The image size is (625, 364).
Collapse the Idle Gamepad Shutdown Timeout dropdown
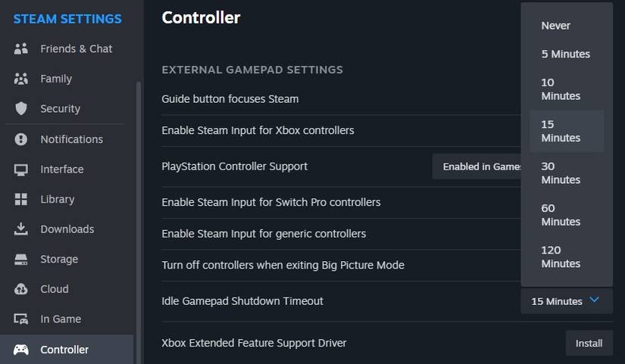click(x=565, y=301)
